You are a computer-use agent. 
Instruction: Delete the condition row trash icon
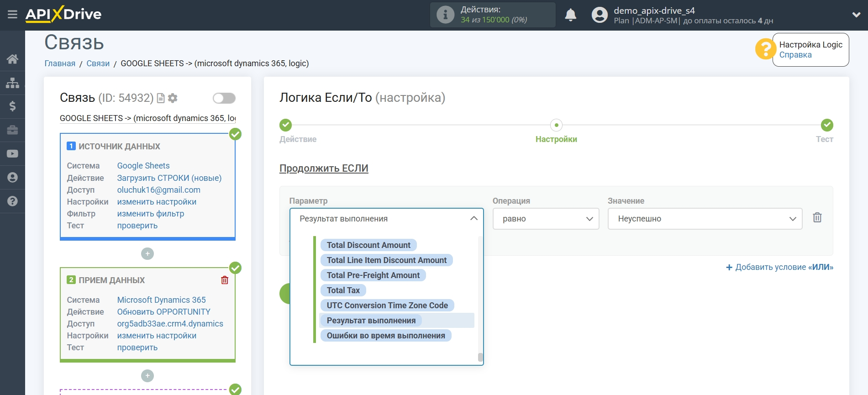point(817,218)
